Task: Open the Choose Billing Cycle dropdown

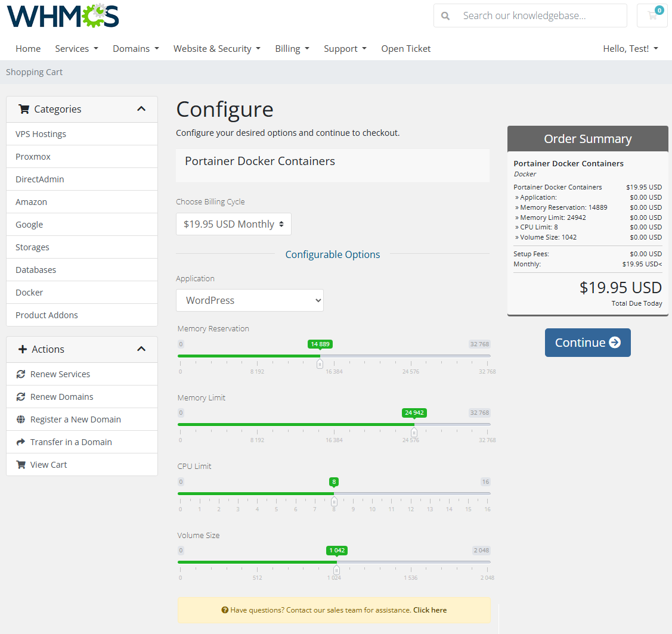Action: pos(233,223)
